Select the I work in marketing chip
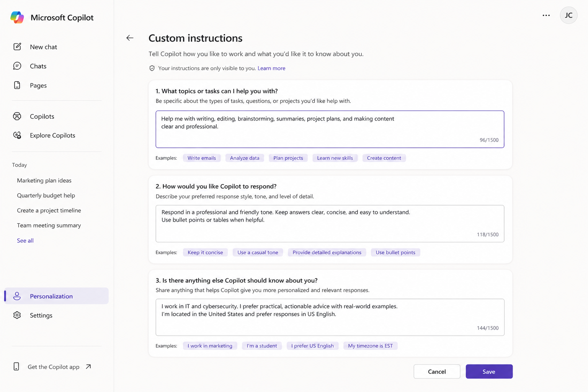Viewport: 588px width, 392px height. click(210, 346)
